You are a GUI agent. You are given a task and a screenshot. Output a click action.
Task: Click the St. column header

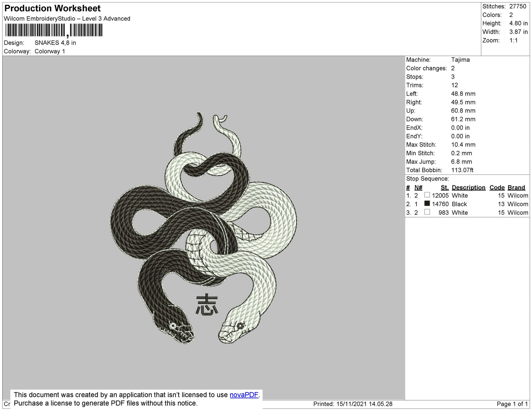point(444,187)
